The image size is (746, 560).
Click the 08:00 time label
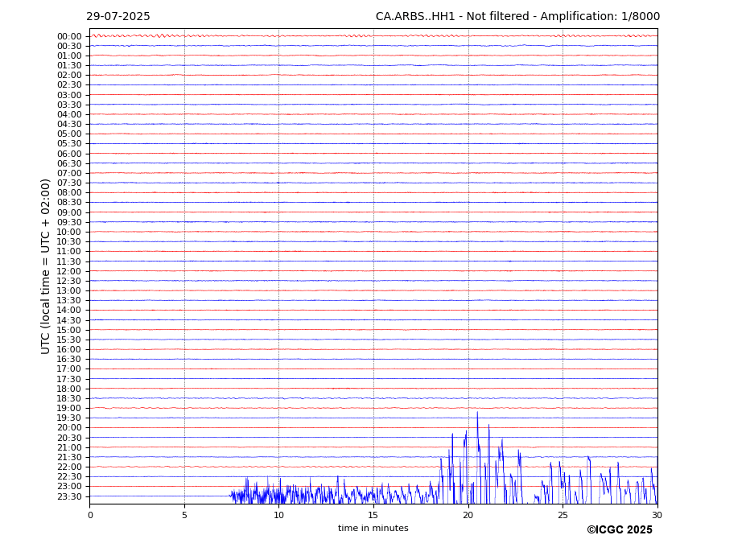click(69, 192)
